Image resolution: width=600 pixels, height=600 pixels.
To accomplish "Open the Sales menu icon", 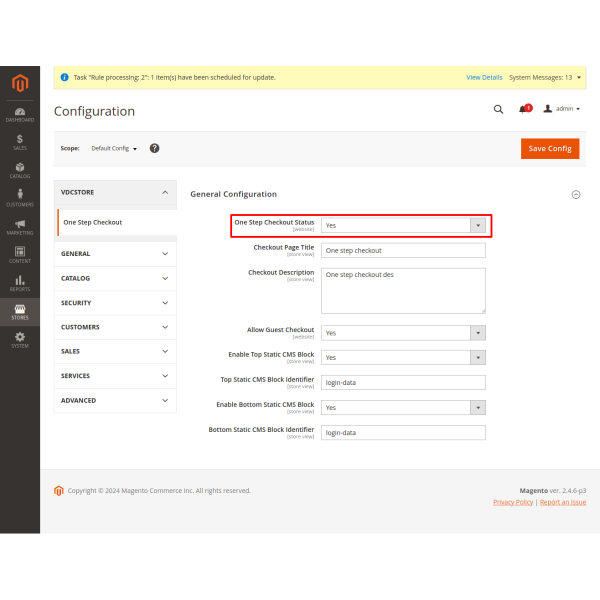I will (x=20, y=142).
